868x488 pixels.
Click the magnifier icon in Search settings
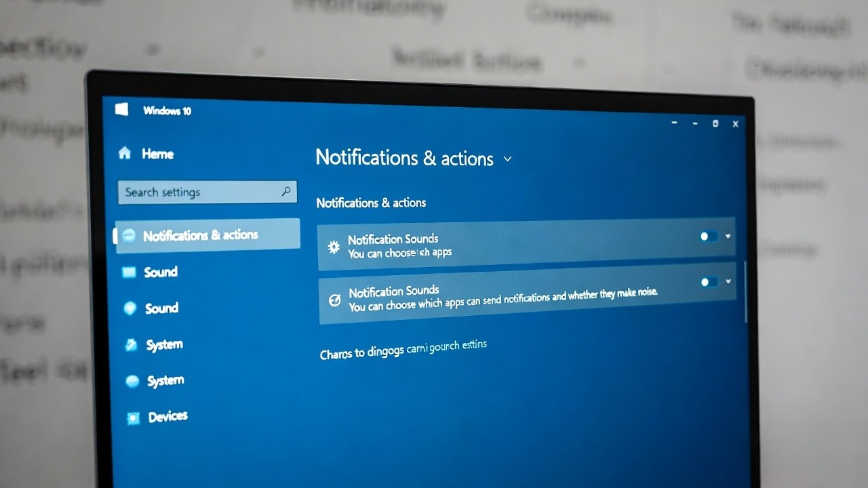(x=286, y=191)
